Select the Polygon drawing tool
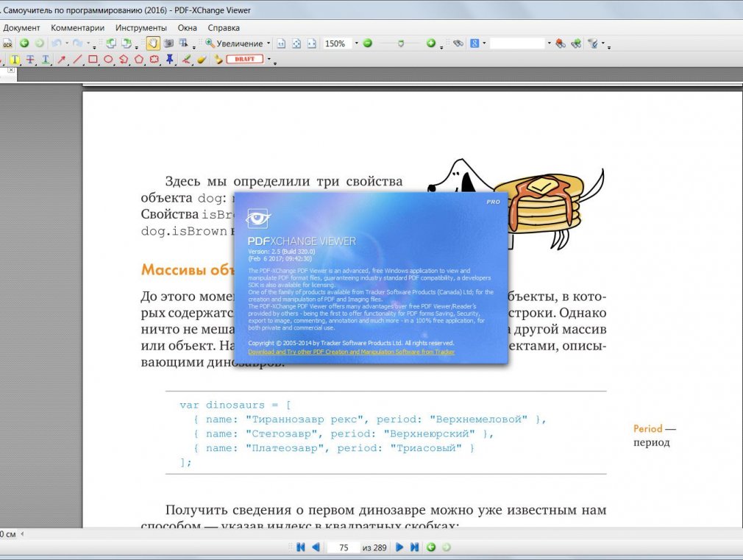The width and height of the screenshot is (743, 560). click(x=139, y=60)
